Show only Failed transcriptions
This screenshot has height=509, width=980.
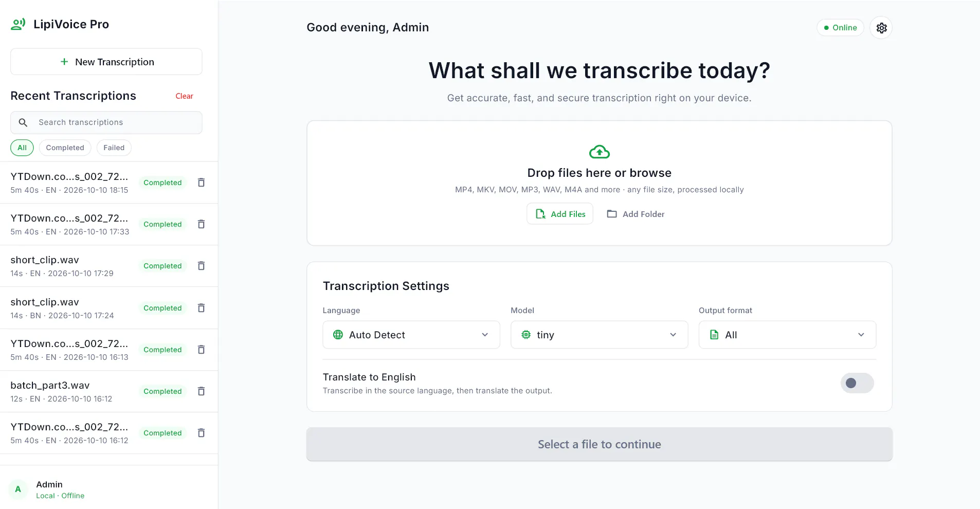coord(114,148)
